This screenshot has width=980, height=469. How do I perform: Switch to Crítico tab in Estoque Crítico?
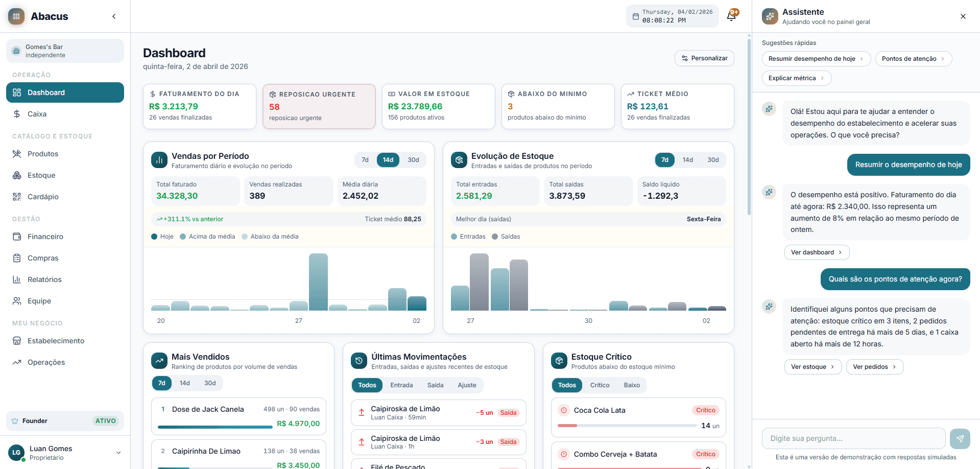coord(600,385)
